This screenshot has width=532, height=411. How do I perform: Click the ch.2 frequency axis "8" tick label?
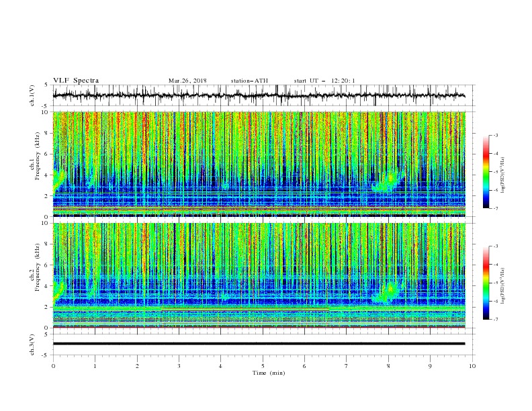point(46,244)
